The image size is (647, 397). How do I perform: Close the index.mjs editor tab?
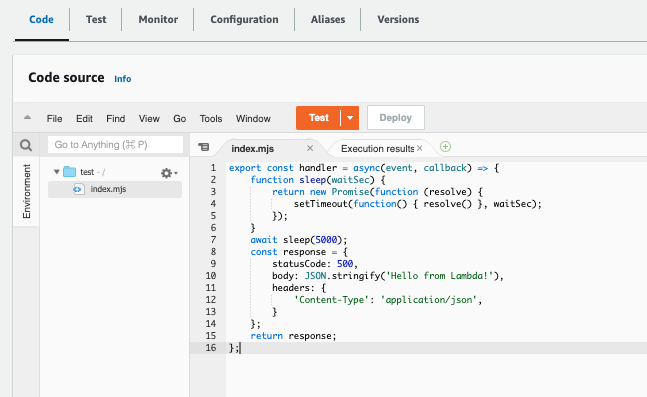[310, 148]
